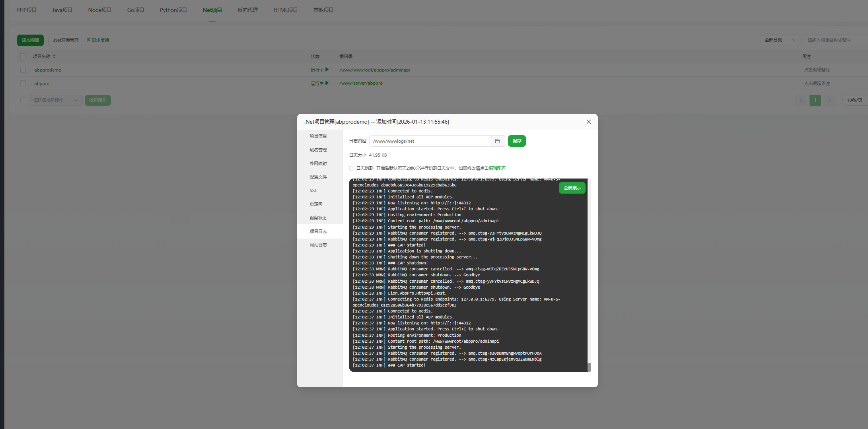Select the abpprodemo row checkbox
Viewport: 868px width, 429px height.
(23, 70)
